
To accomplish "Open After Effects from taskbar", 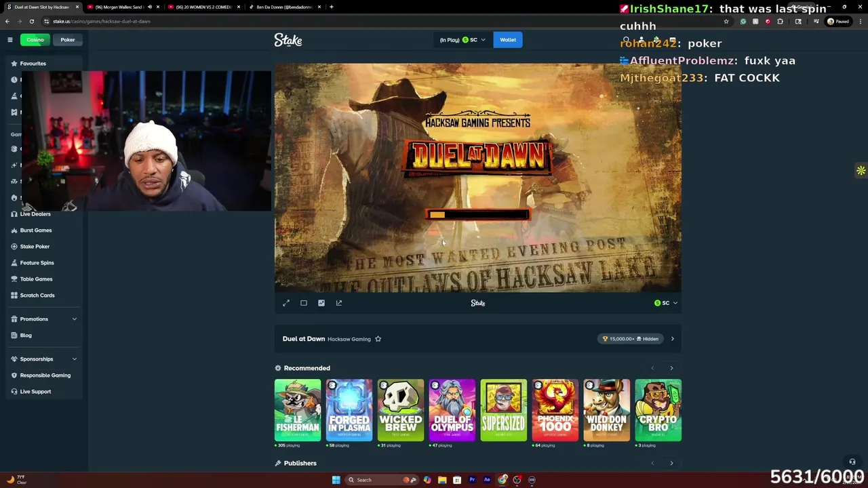I will [x=487, y=480].
